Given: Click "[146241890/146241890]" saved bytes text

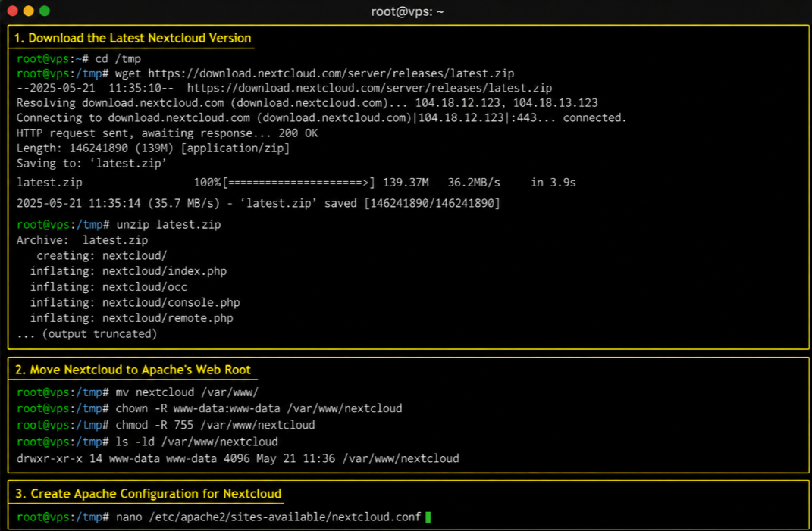Looking at the screenshot, I should click(x=432, y=203).
